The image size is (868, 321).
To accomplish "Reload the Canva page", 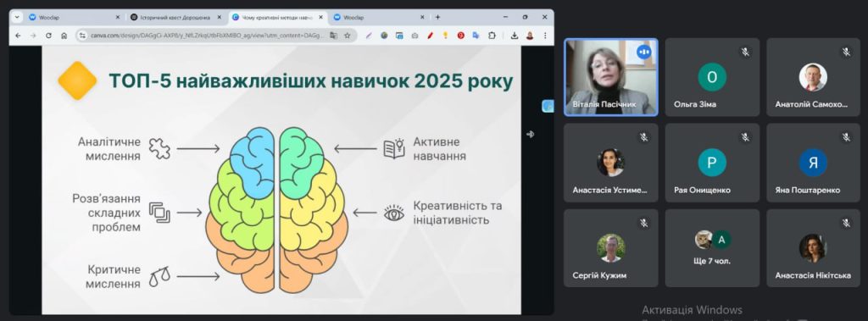I will pos(48,36).
